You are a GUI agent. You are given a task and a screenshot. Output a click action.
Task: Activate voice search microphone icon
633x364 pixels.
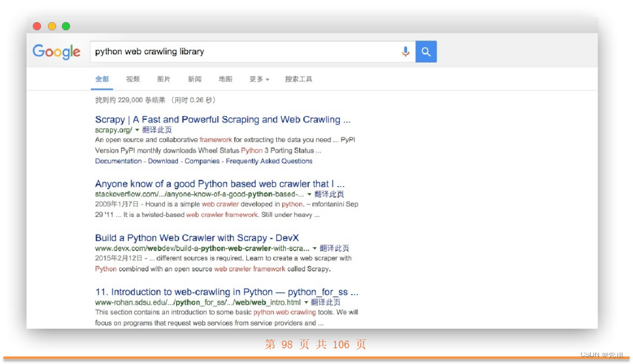(x=405, y=52)
